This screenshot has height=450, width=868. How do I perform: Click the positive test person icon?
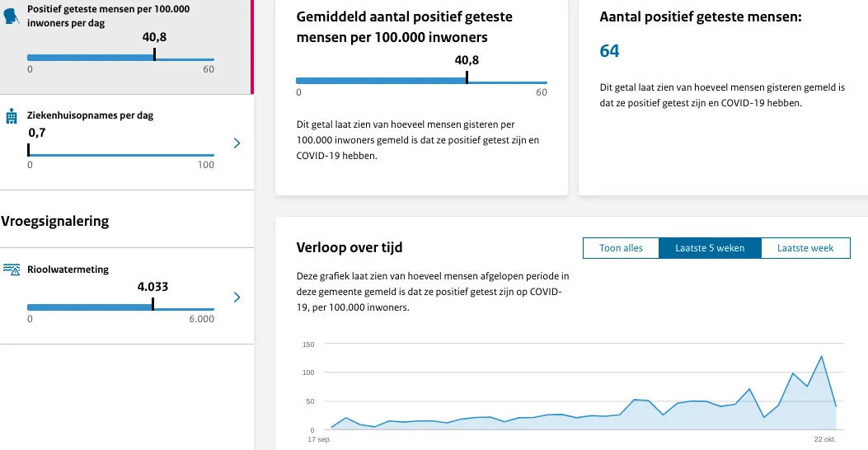[x=11, y=16]
